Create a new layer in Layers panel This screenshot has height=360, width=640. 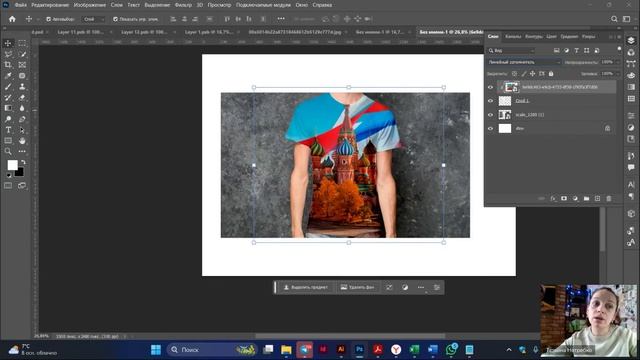tap(597, 198)
